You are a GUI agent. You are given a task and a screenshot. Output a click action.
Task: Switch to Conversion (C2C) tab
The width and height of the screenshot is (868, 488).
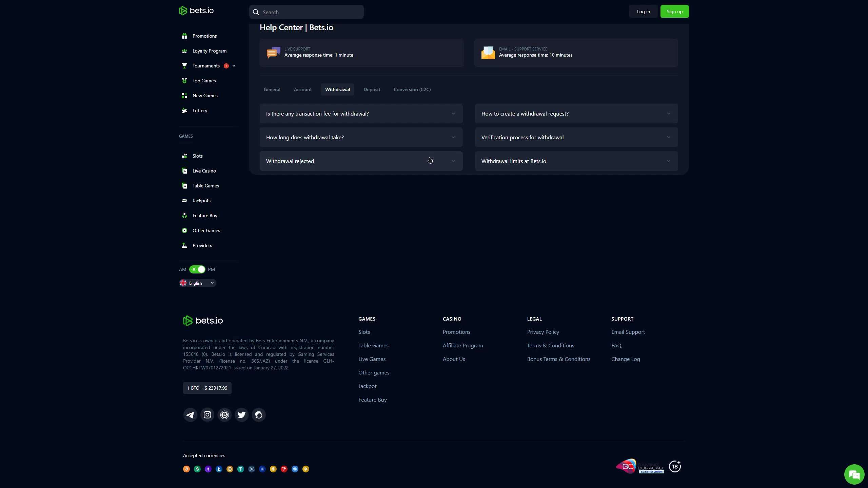coord(412,89)
